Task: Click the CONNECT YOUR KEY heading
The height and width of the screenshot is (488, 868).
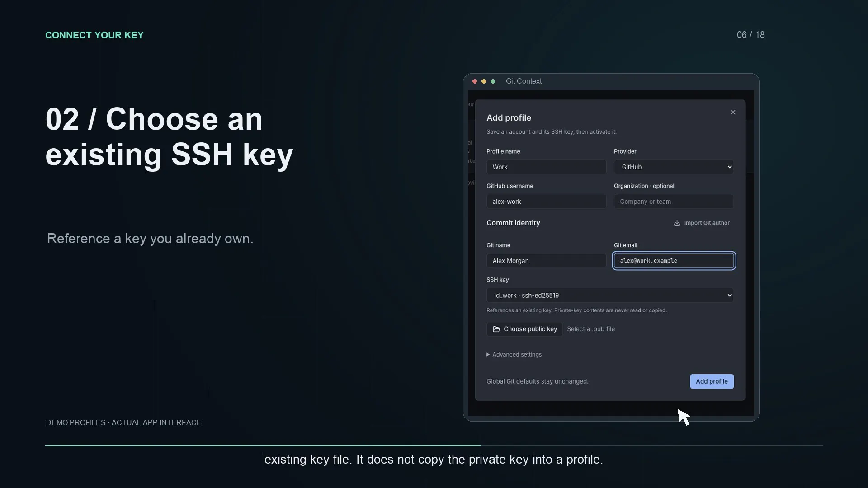Action: tap(94, 35)
